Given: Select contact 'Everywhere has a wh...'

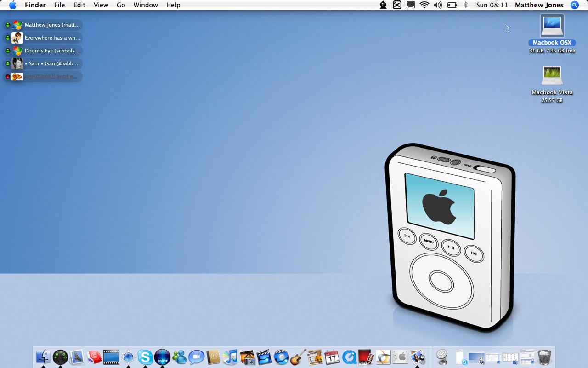Looking at the screenshot, I should (x=43, y=38).
